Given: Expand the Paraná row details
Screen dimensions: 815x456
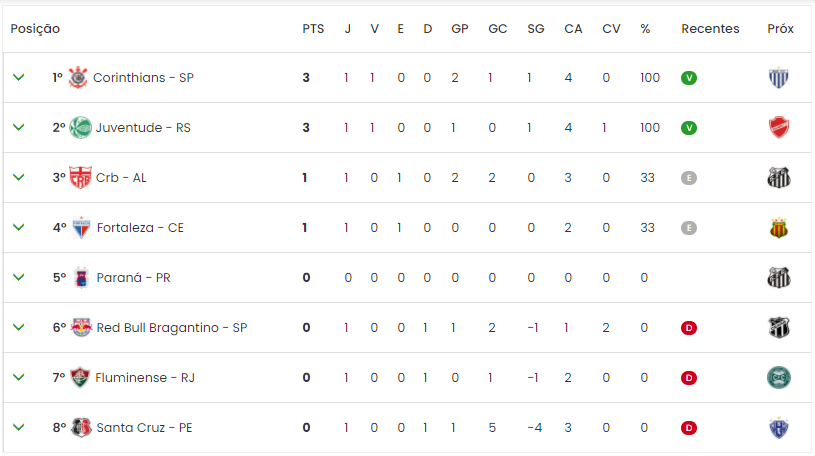Looking at the screenshot, I should pos(19,277).
